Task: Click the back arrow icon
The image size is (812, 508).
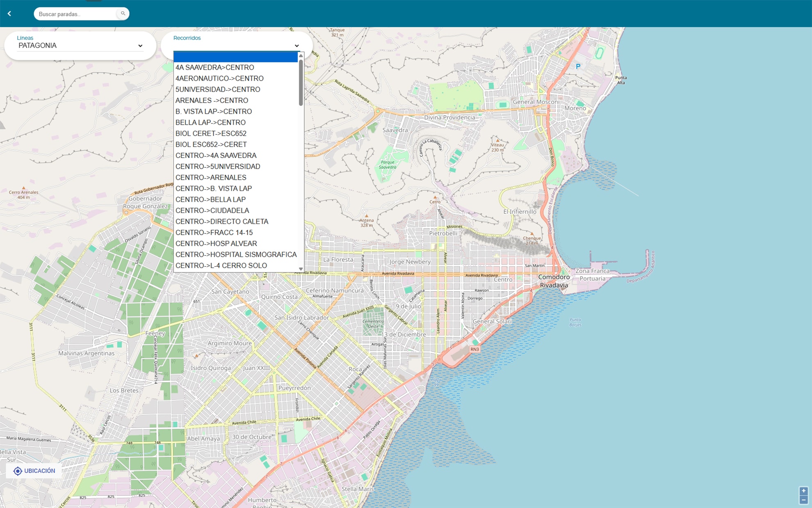Action: (9, 14)
